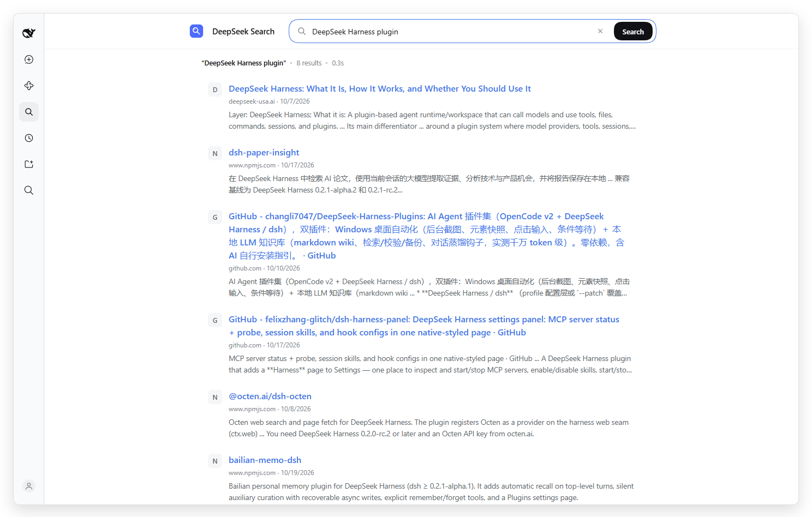Click the new folder plus sidebar icon
Screen dimensions: 812x517
(x=29, y=164)
